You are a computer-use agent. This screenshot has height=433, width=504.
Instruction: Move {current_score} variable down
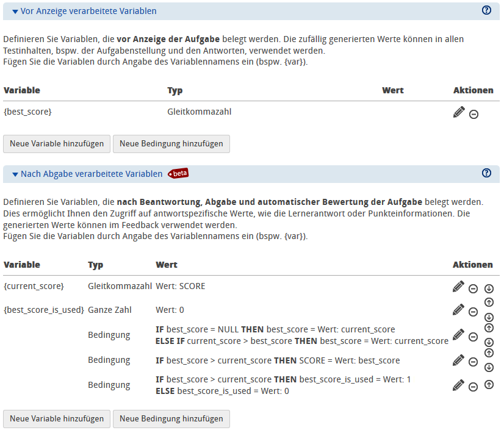tap(489, 288)
